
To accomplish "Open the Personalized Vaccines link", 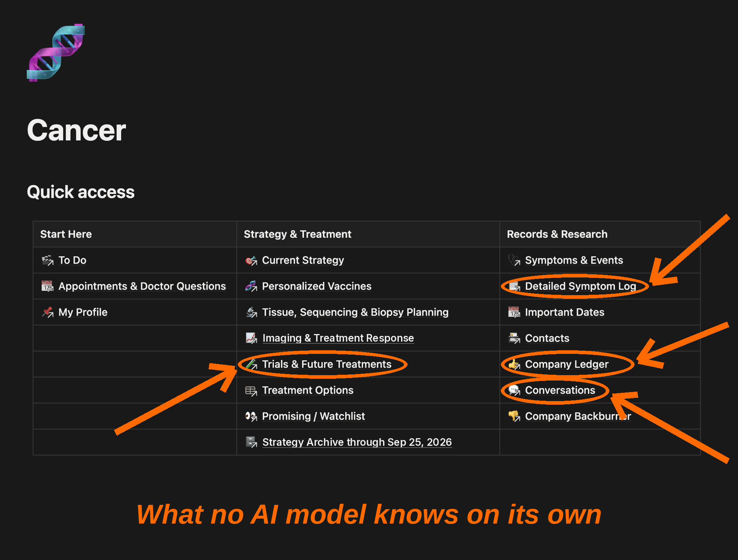I will pos(316,286).
